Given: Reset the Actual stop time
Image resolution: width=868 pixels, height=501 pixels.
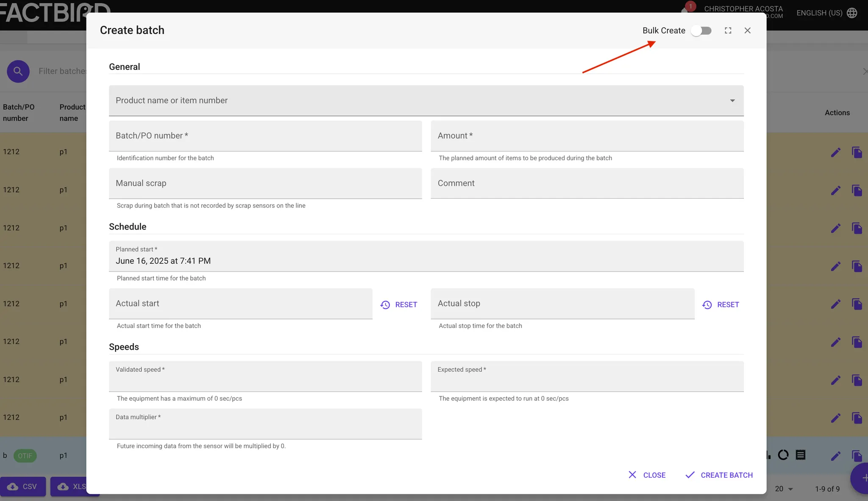Looking at the screenshot, I should tap(721, 304).
